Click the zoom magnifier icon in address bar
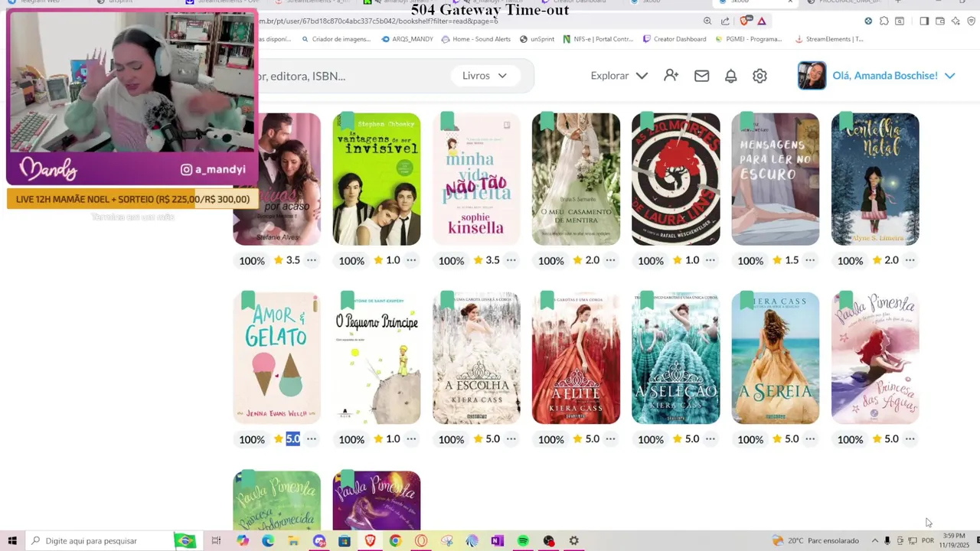980x551 pixels. [707, 21]
